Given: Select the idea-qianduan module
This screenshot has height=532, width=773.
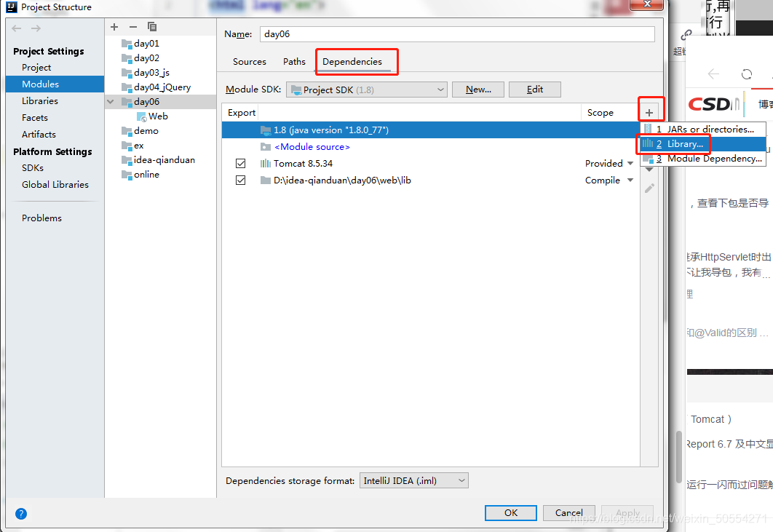Looking at the screenshot, I should click(164, 160).
